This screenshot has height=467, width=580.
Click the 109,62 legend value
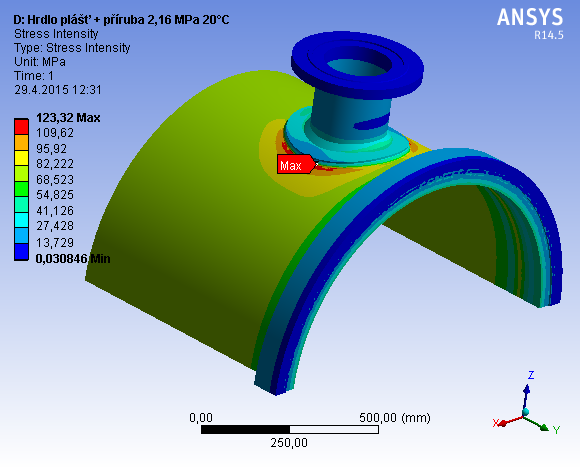55,133
